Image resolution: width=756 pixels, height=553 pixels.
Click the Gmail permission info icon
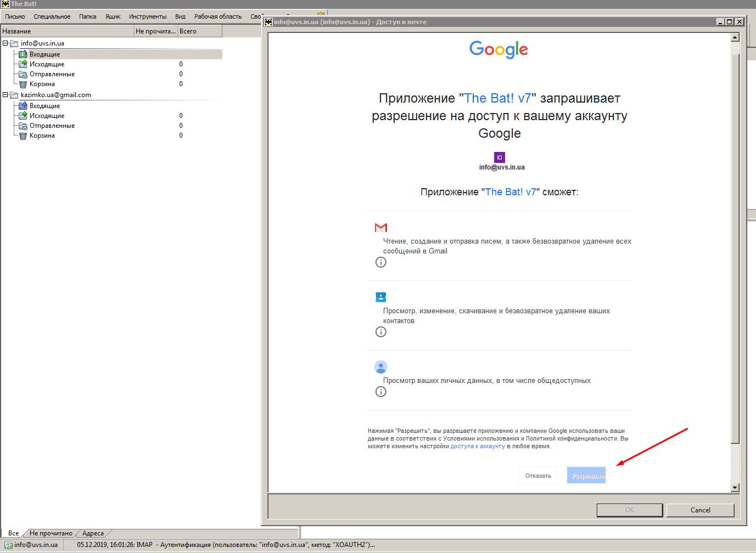tap(381, 262)
